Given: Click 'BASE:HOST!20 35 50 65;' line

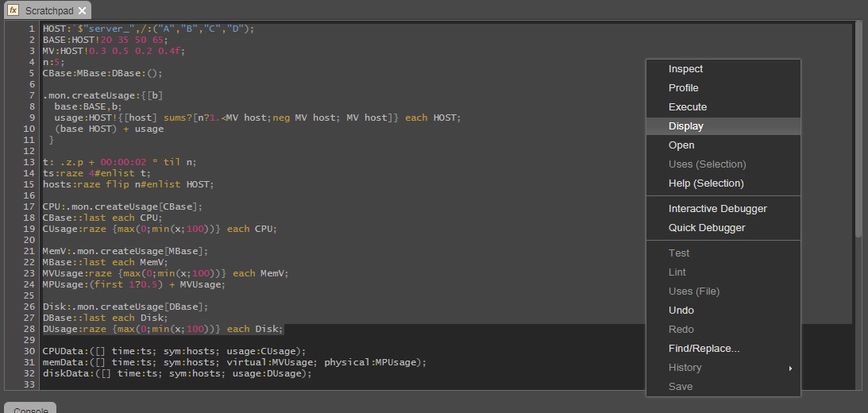Looking at the screenshot, I should click(x=105, y=40).
